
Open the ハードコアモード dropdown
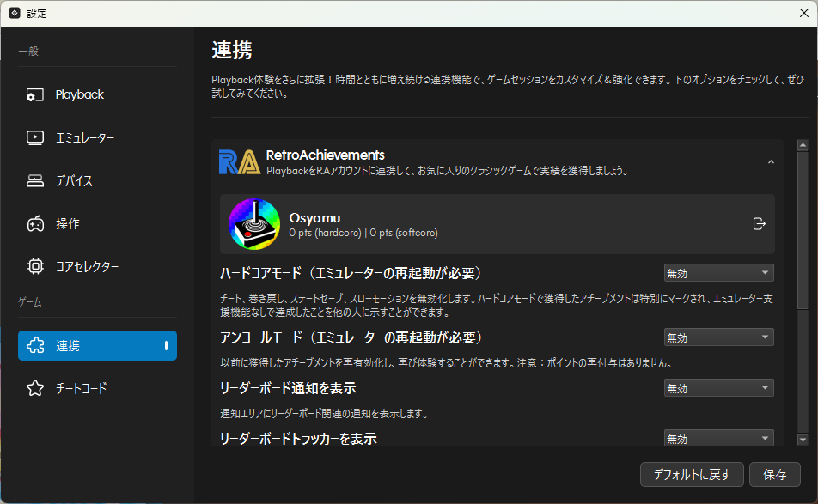click(x=718, y=273)
